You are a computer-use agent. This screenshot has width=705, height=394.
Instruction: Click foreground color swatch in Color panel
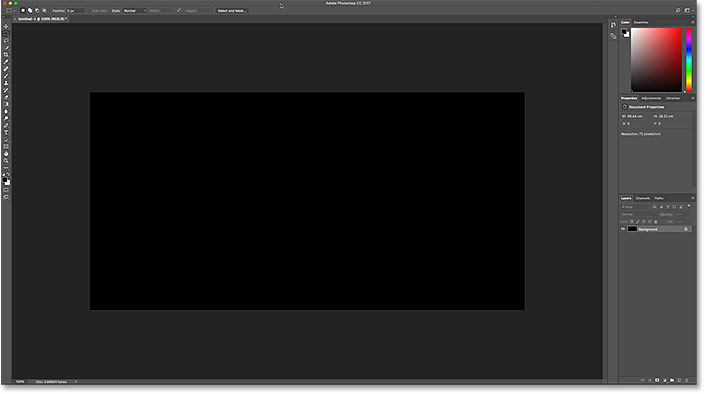(x=624, y=31)
